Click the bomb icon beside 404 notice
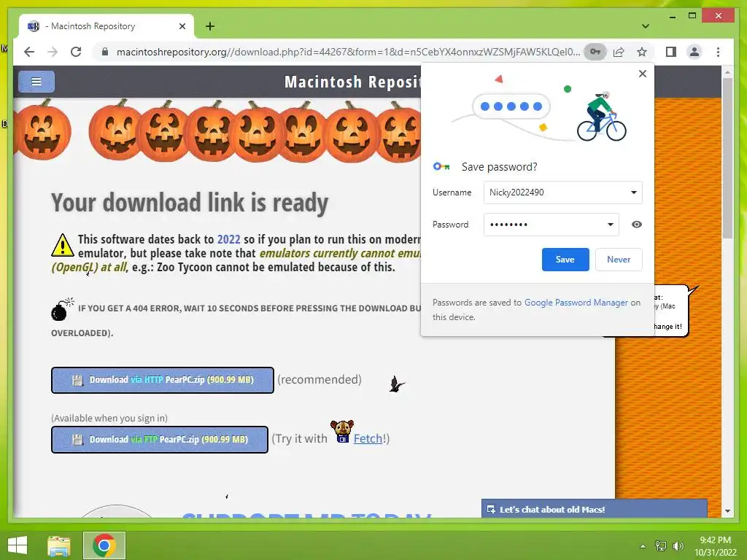Viewport: 747px width, 560px height. (x=62, y=309)
